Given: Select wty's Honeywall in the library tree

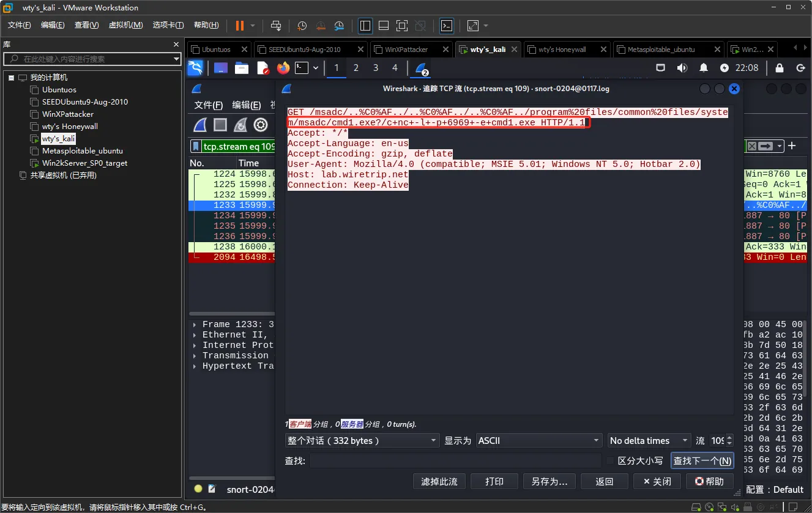Looking at the screenshot, I should tap(70, 127).
